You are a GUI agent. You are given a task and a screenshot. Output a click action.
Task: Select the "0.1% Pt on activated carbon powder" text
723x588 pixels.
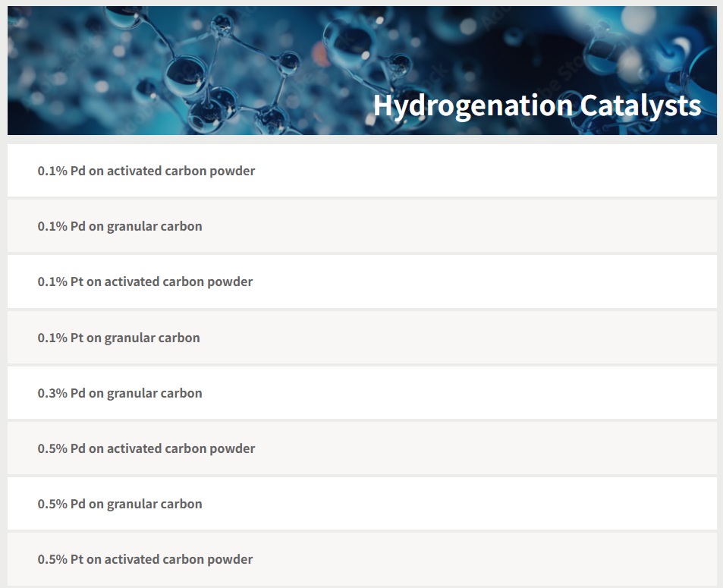145,281
